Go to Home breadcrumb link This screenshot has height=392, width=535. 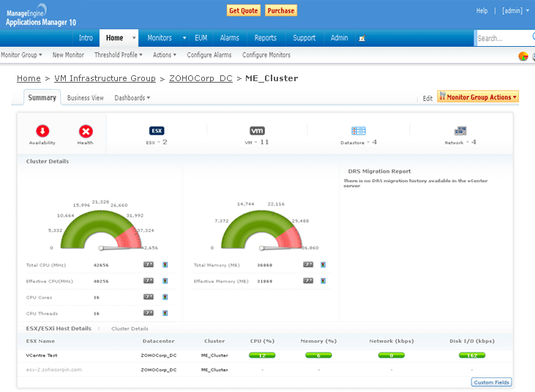[x=29, y=78]
